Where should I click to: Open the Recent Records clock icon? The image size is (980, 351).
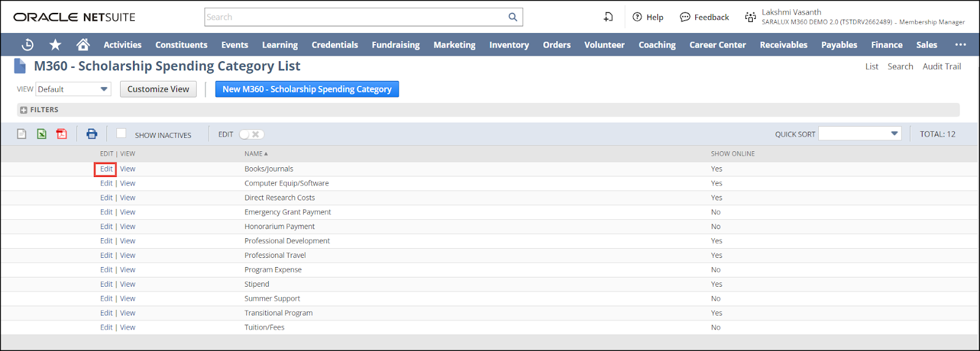pos(28,45)
